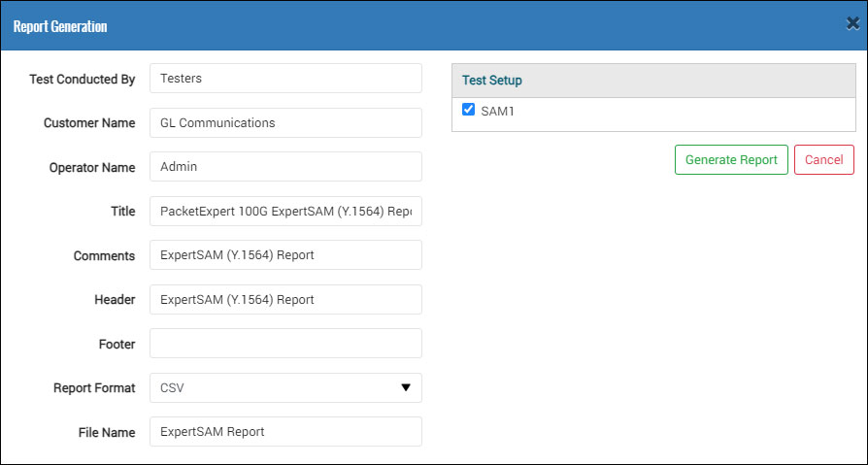Click the GL Communications customer name field
Viewport: 868px width, 465px height.
tap(285, 122)
